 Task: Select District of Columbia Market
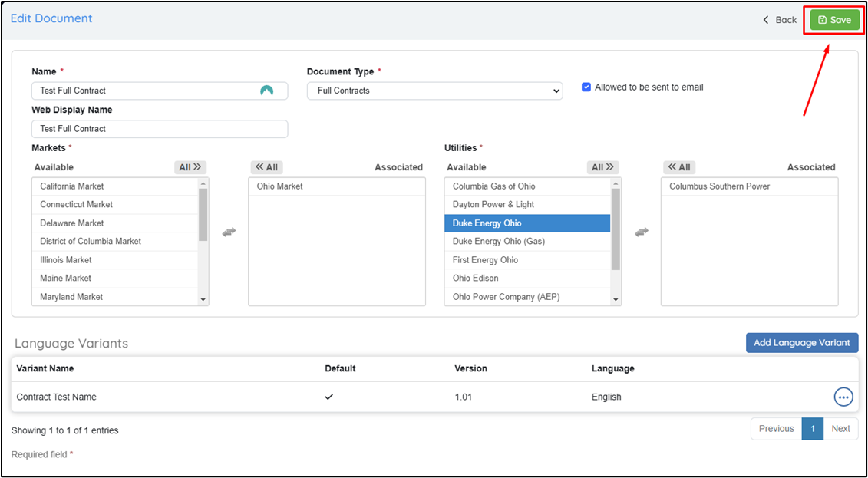pos(115,241)
